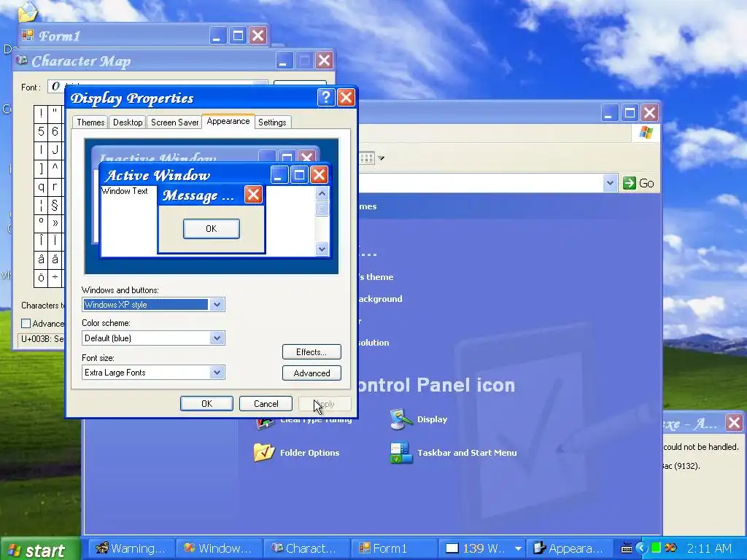Click the Effects button
Screen dimensions: 747x560
point(311,352)
